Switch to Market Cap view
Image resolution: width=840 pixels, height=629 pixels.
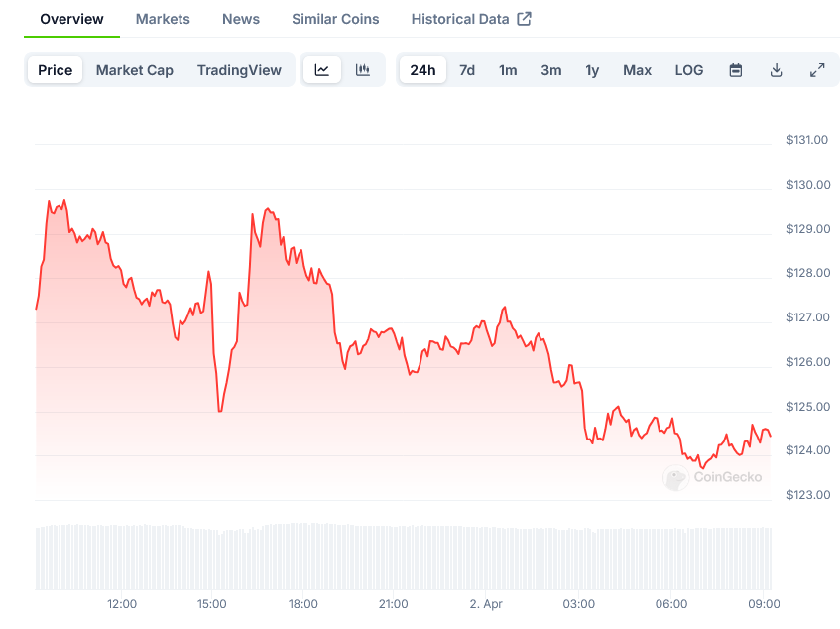click(x=134, y=69)
